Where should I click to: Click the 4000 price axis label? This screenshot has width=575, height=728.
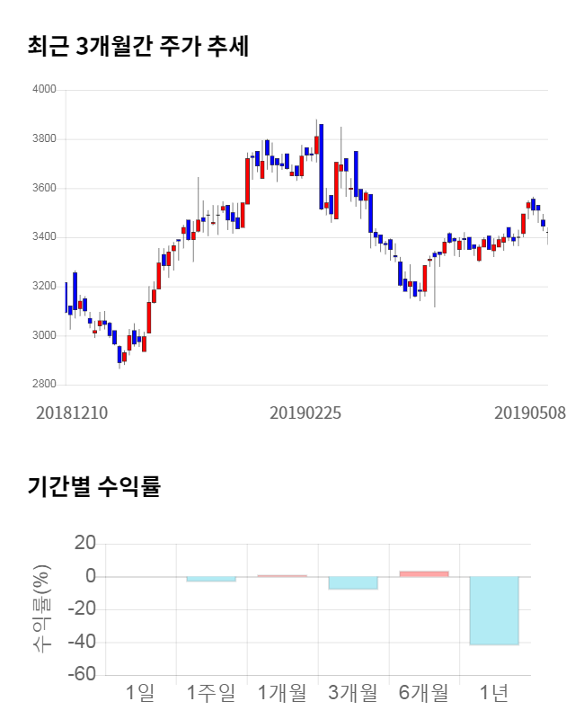point(44,90)
